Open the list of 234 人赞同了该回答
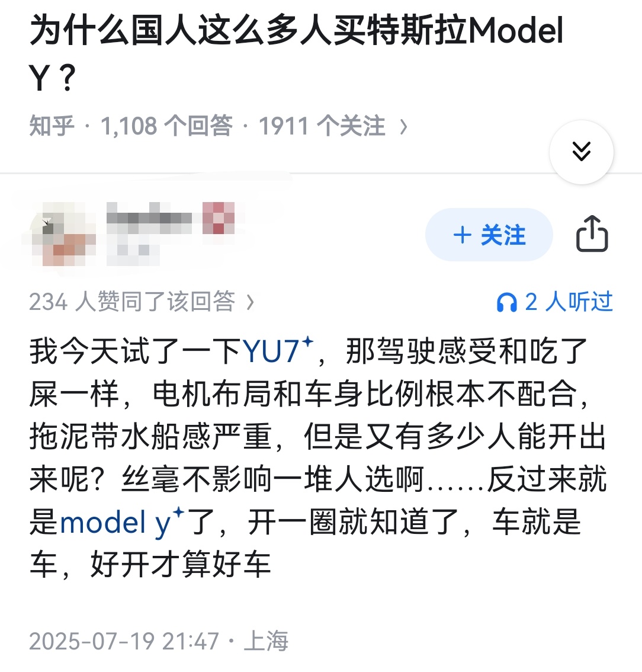Screen dimensions: 642x672 click(142, 302)
